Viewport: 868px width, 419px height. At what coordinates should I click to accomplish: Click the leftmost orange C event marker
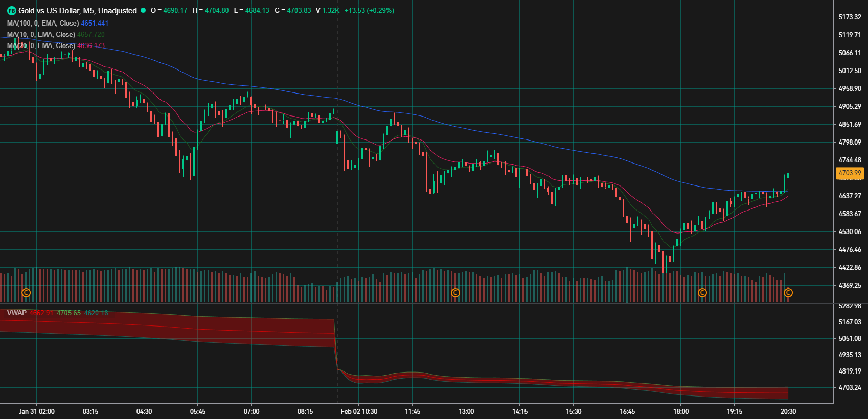[26, 293]
